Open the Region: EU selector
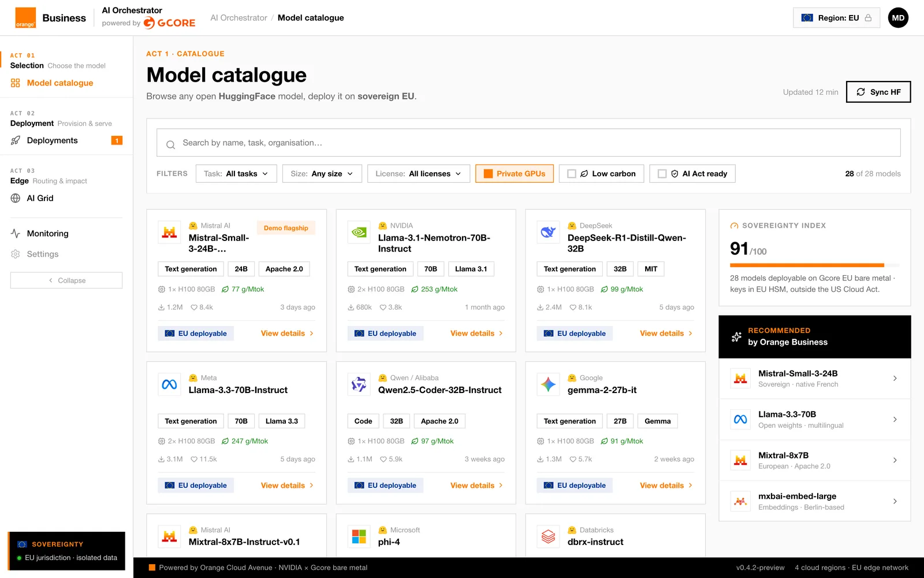Viewport: 924px width, 578px height. coord(836,18)
